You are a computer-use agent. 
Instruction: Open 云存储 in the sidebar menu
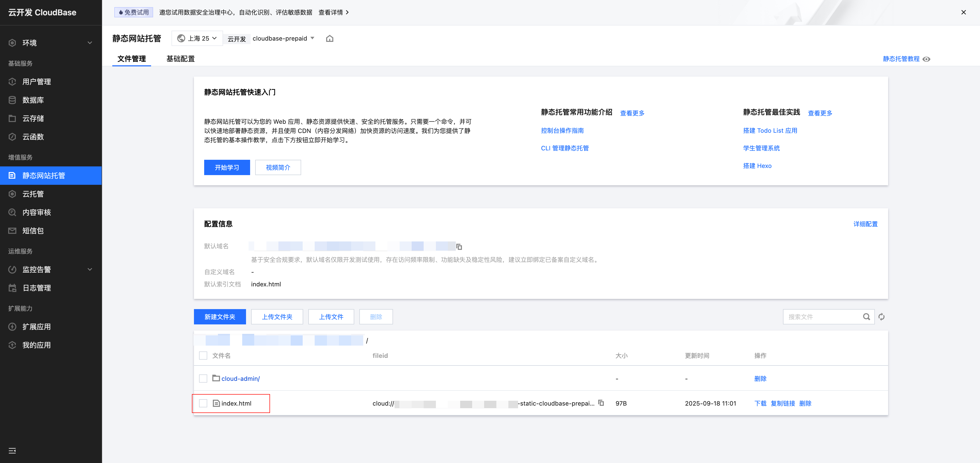(x=33, y=118)
